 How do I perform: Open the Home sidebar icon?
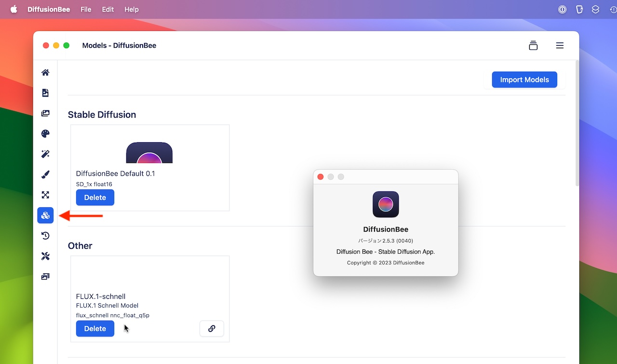pyautogui.click(x=45, y=73)
